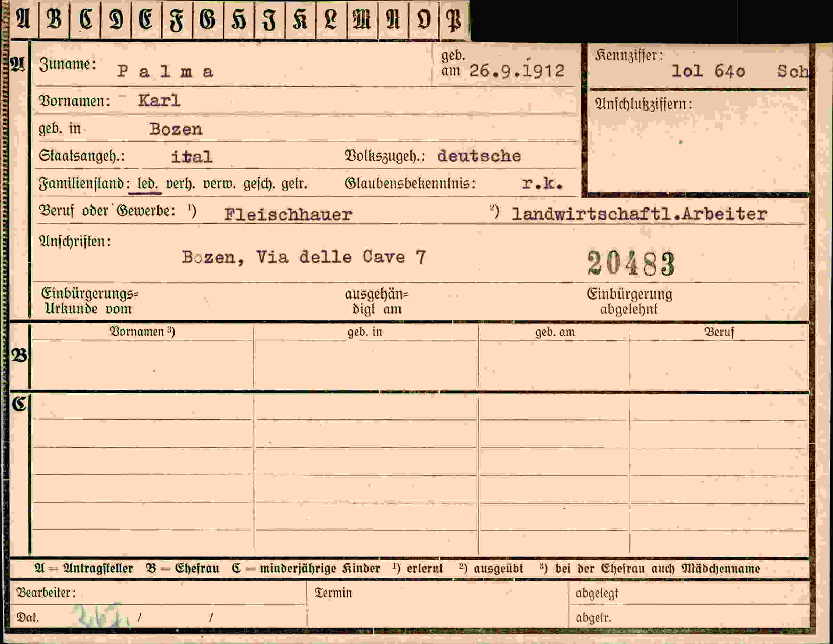Click the religion value 'r.k.'

click(542, 184)
